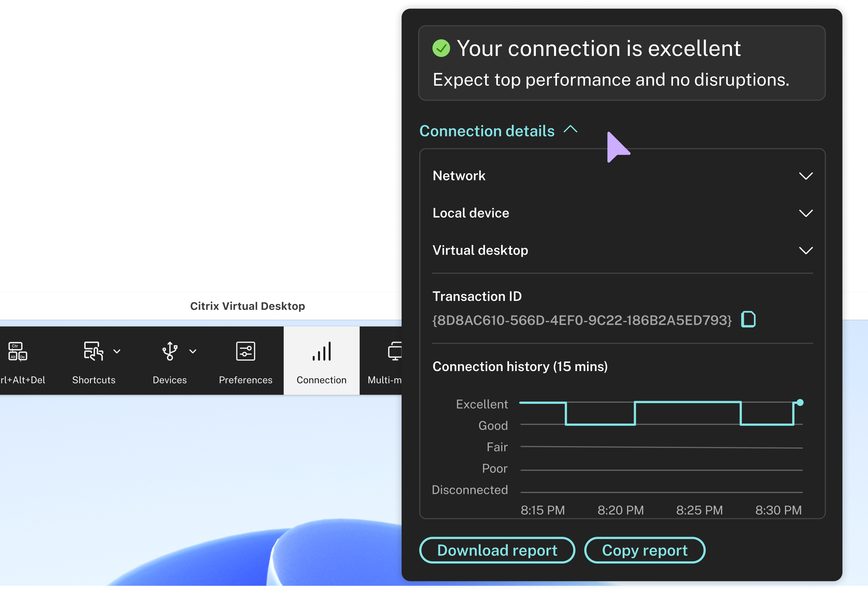This screenshot has width=868, height=591.
Task: Open the Devices dropdown arrow
Action: click(193, 351)
